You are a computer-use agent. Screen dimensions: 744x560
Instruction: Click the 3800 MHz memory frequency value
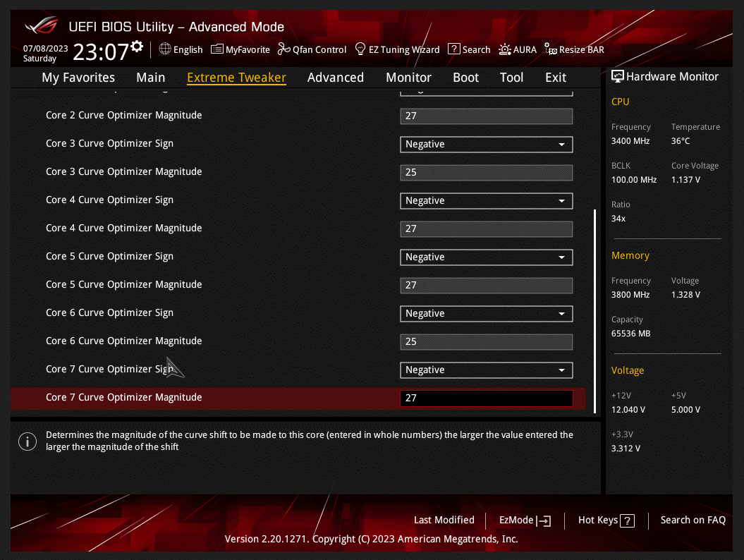pos(630,295)
